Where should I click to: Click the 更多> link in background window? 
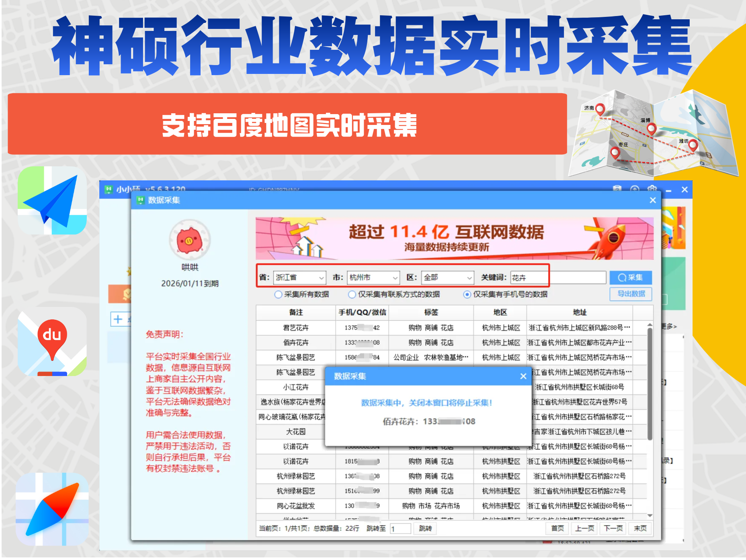669,326
